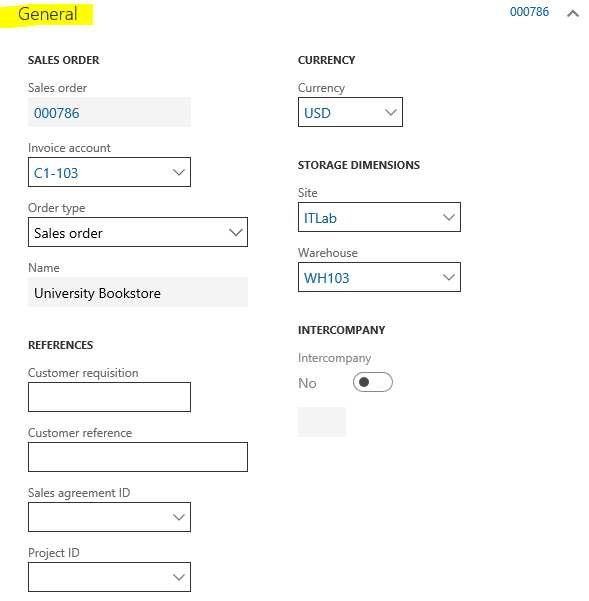Open the Project ID dropdown
589x601 pixels.
tap(109, 577)
